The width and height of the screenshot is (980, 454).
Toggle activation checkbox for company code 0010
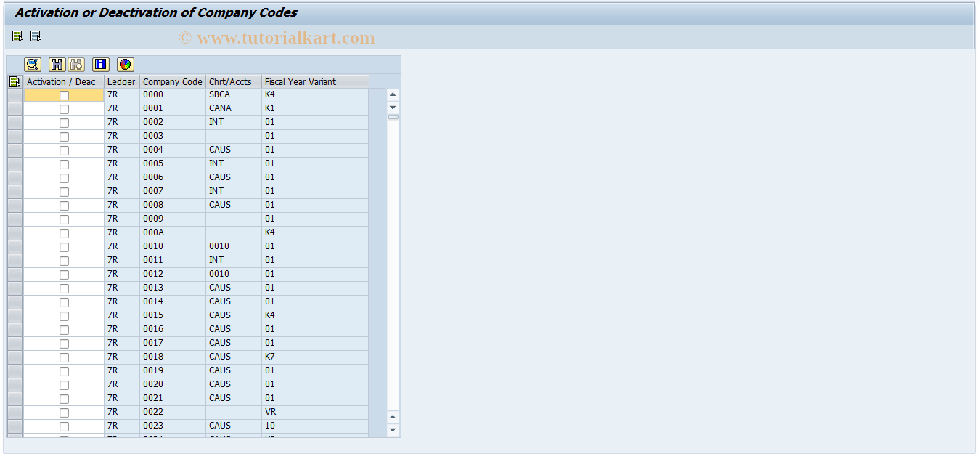pyautogui.click(x=64, y=247)
